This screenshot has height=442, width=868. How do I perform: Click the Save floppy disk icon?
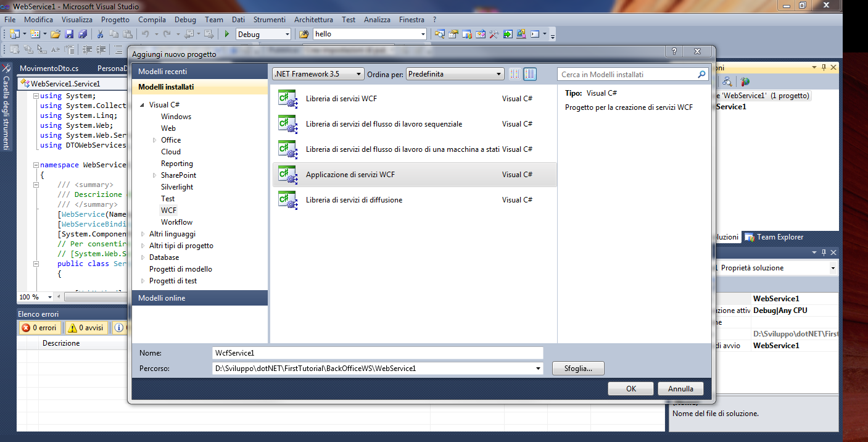[x=69, y=34]
